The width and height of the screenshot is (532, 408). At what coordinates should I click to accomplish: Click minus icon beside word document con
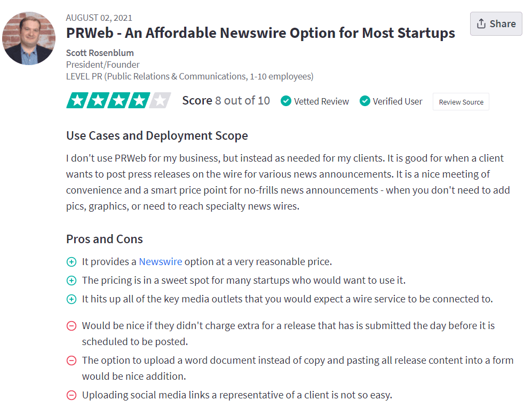(x=72, y=361)
